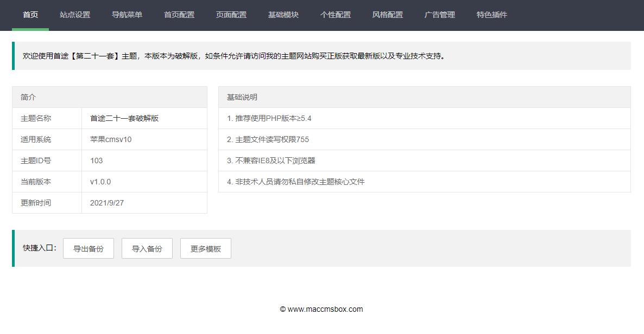Image resolution: width=644 pixels, height=334 pixels.
Task: Open 基础模块 settings tab
Action: [283, 15]
